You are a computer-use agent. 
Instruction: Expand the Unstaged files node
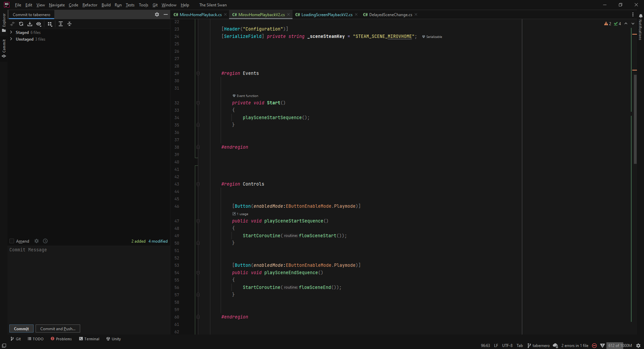pyautogui.click(x=11, y=39)
